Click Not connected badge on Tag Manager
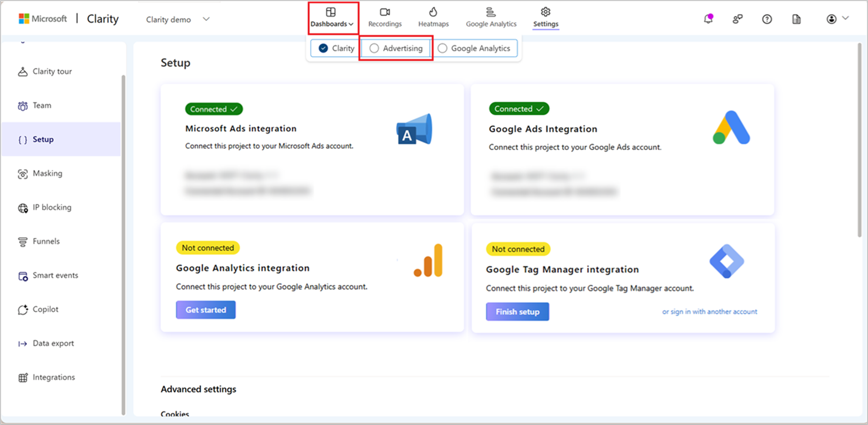868x425 pixels. [518, 249]
